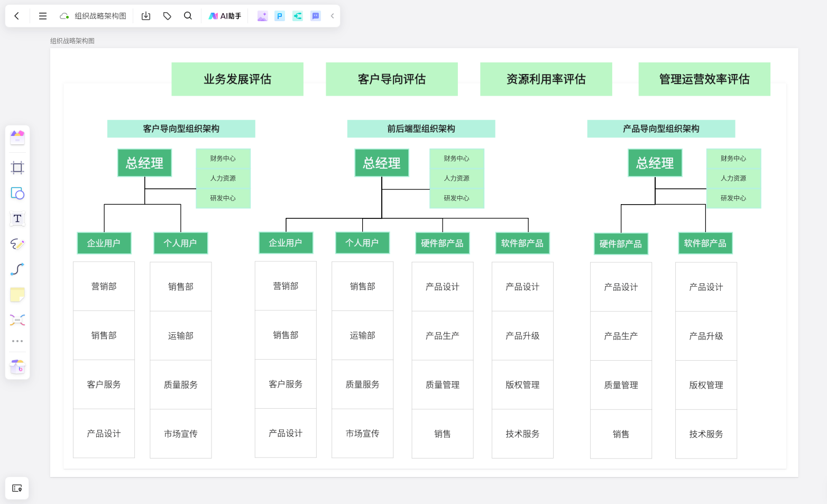This screenshot has height=504, width=827.
Task: Click 总经理 under 前后端型组织架构
Action: point(382,163)
